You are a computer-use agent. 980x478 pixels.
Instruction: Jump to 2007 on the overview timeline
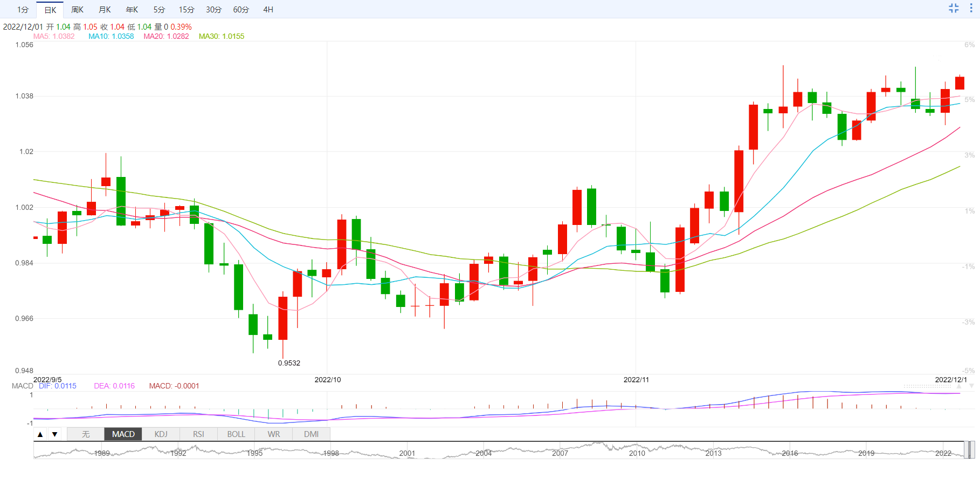click(x=560, y=453)
